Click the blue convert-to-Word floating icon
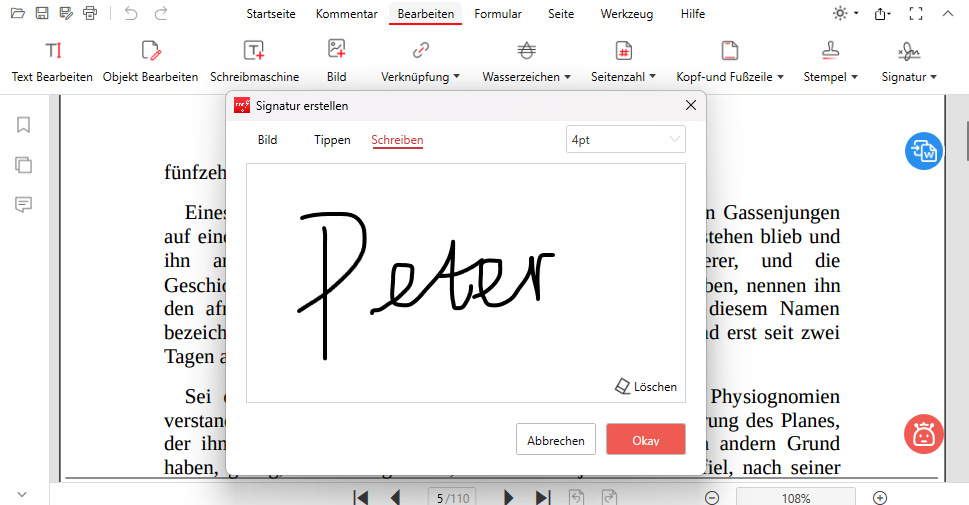 pos(924,151)
